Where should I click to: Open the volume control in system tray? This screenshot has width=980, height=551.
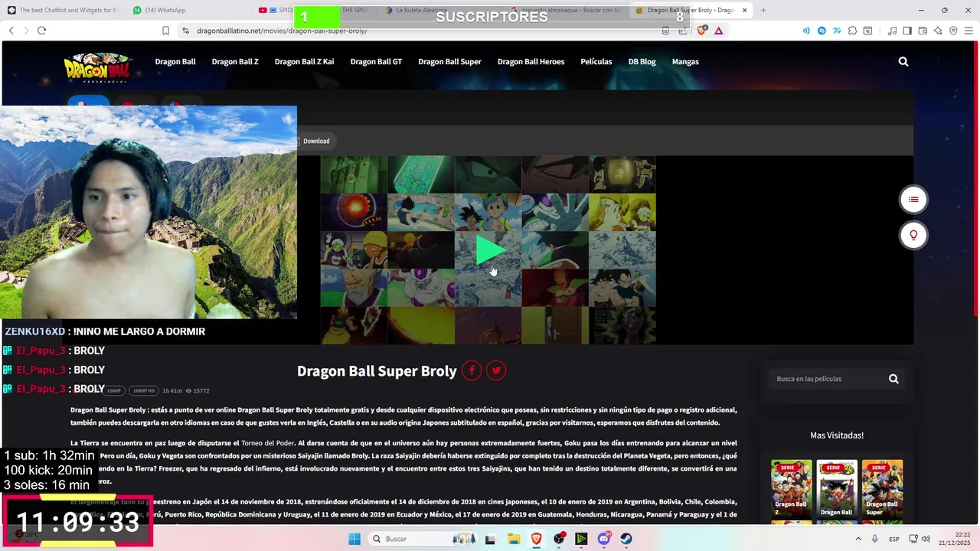click(926, 539)
